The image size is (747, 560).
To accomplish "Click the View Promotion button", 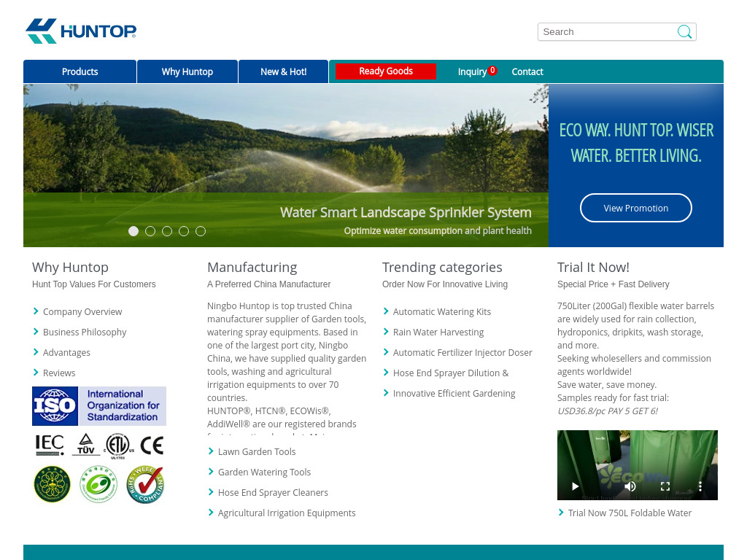I will tap(636, 208).
